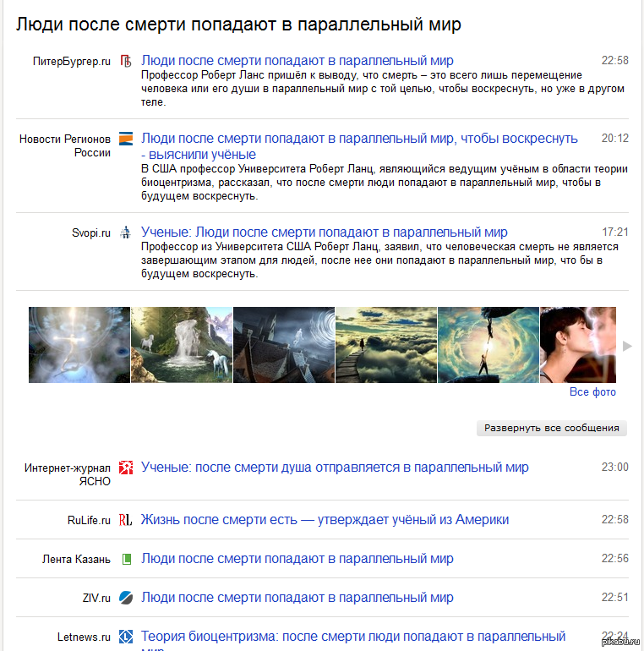The width and height of the screenshot is (644, 651).
Task: Open the man reaching into swirling sky thumbnail
Action: tap(488, 345)
